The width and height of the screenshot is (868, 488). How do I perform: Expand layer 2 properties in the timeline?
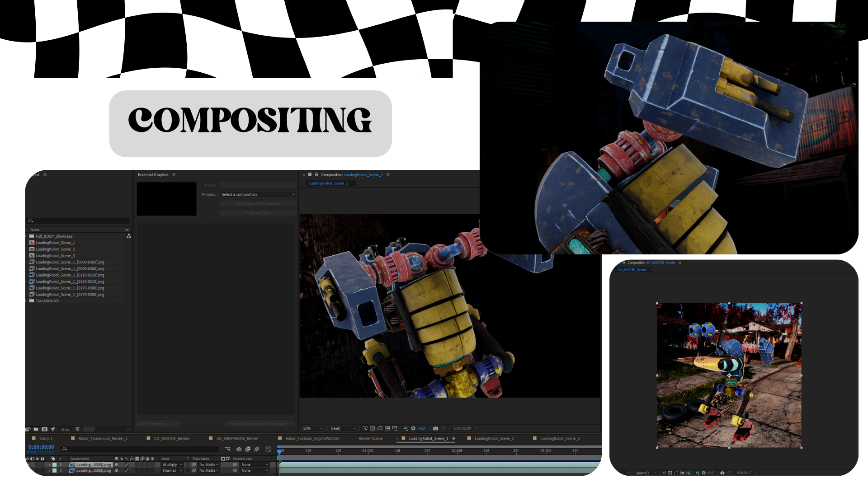coord(49,471)
